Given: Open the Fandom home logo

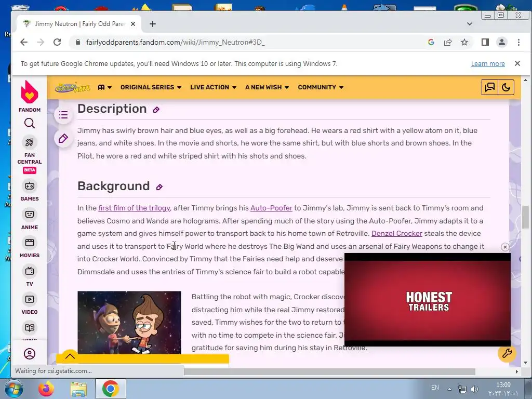Looking at the screenshot, I should [30, 96].
